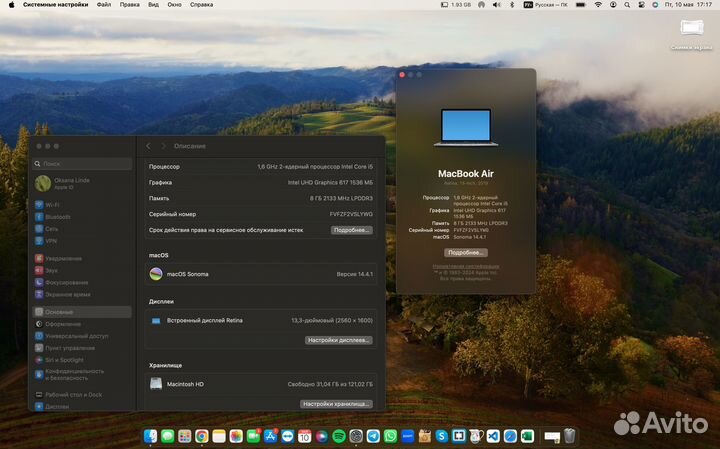This screenshot has width=720, height=449.
Task: Select Основные in settings sidebar
Action: point(82,312)
